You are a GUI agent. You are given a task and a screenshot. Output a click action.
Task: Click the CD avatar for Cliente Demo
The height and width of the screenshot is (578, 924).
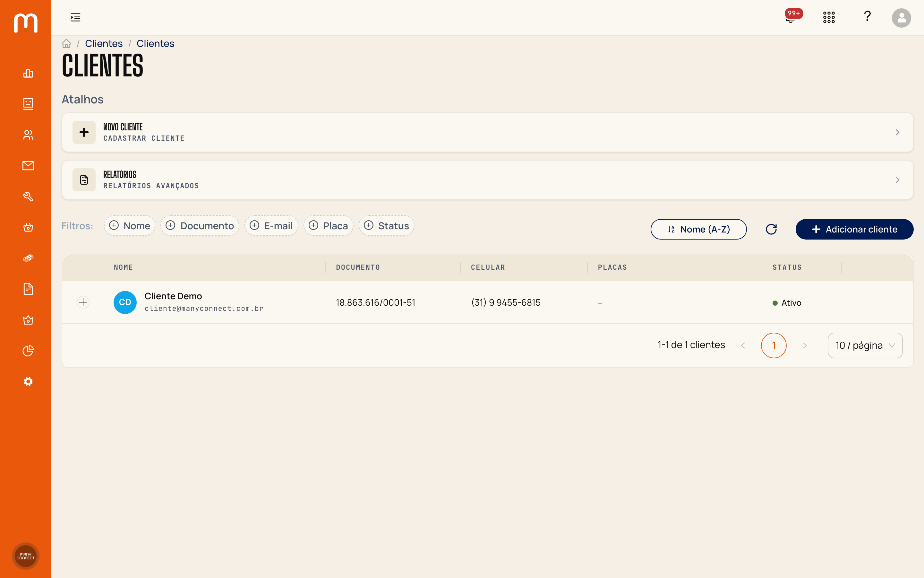[x=125, y=302]
